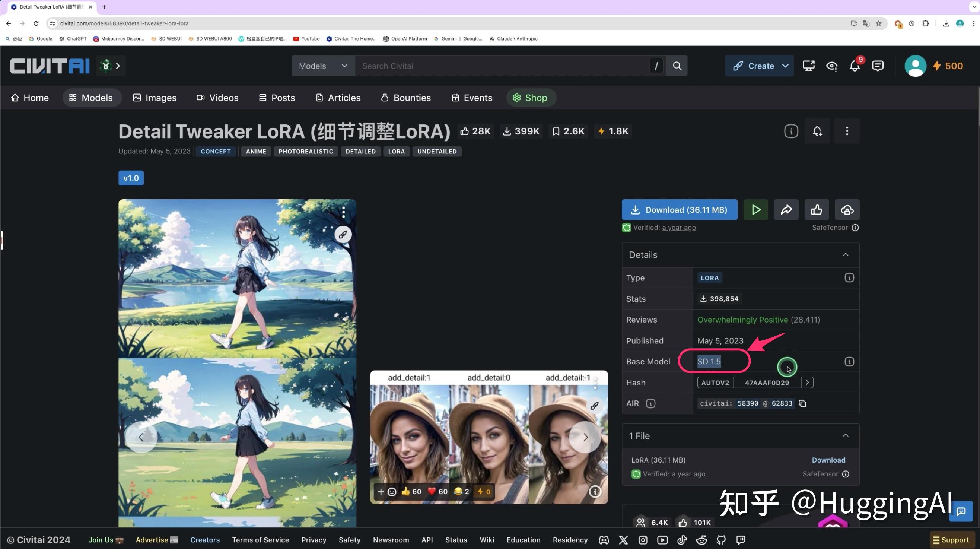Expand the Create button dropdown arrow
Viewport: 980px width, 549px height.
point(785,66)
